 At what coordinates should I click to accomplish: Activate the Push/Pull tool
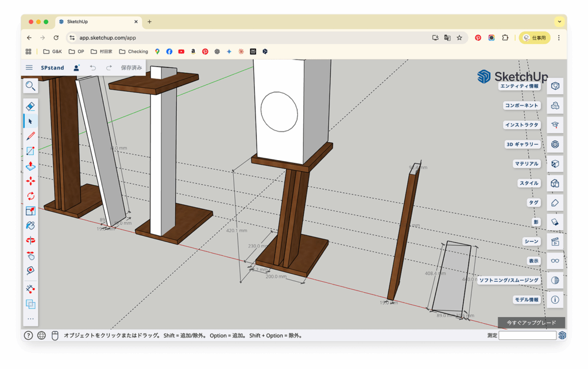pyautogui.click(x=30, y=166)
